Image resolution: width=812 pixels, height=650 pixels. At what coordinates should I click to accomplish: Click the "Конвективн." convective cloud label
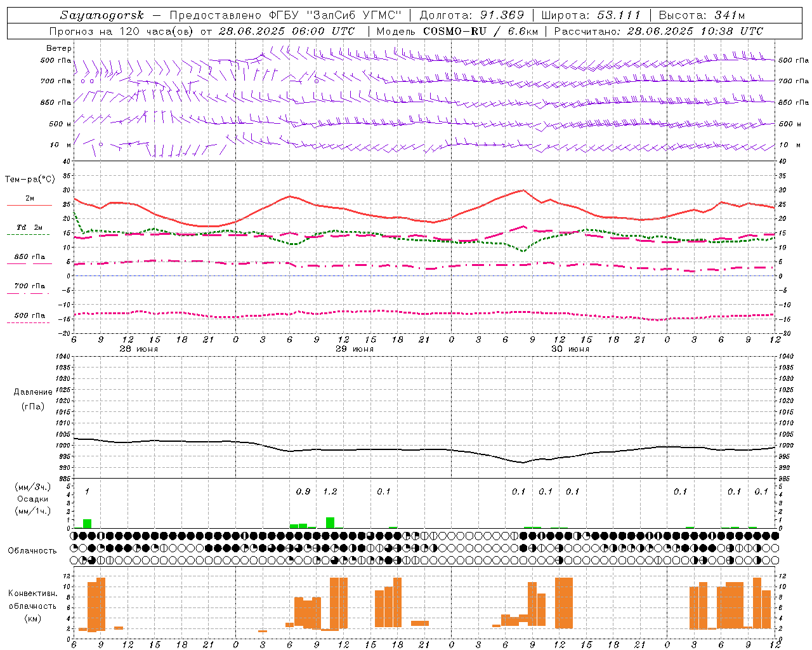click(x=33, y=594)
